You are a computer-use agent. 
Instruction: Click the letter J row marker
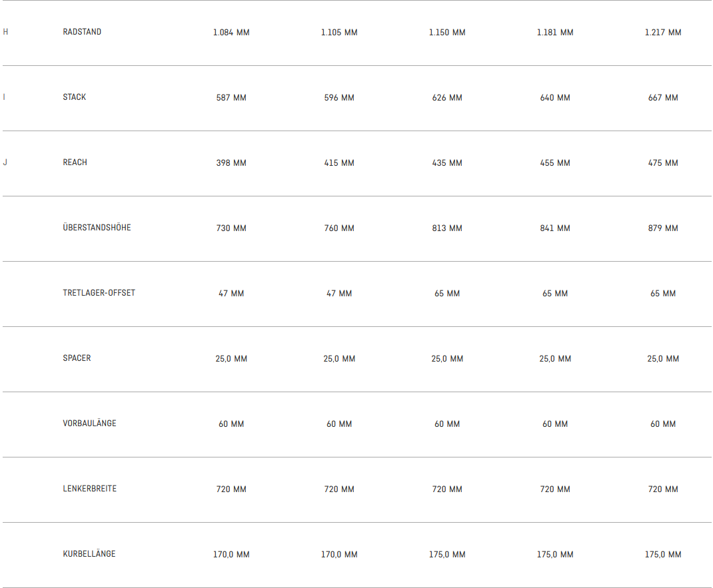tap(5, 162)
